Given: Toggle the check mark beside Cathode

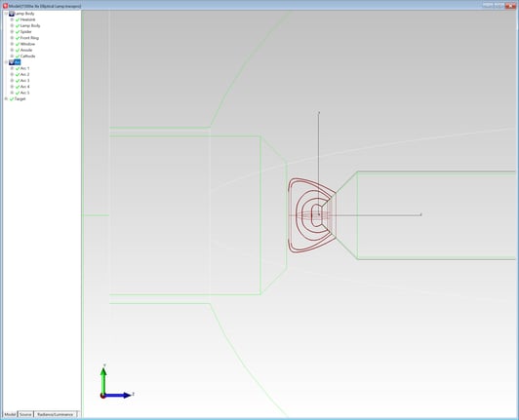Looking at the screenshot, I should click(x=18, y=57).
